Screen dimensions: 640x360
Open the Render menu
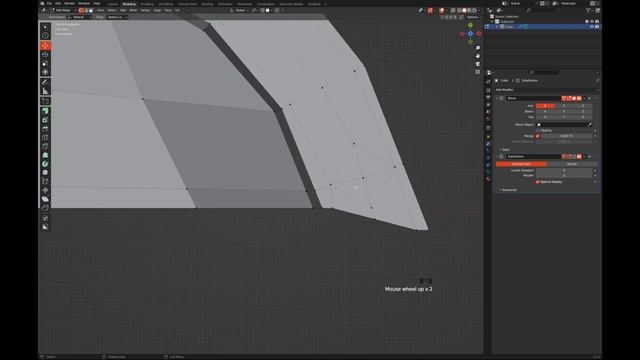[69, 4]
